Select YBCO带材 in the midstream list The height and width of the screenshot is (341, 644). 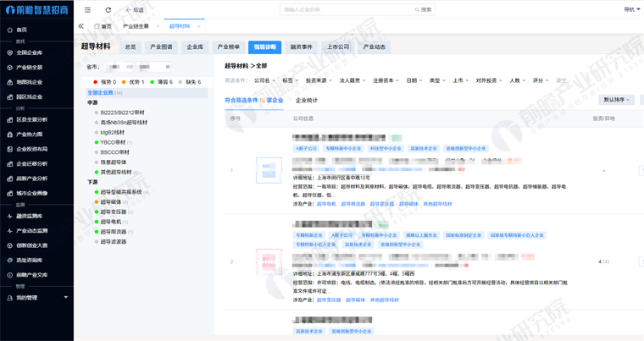pyautogui.click(x=113, y=142)
